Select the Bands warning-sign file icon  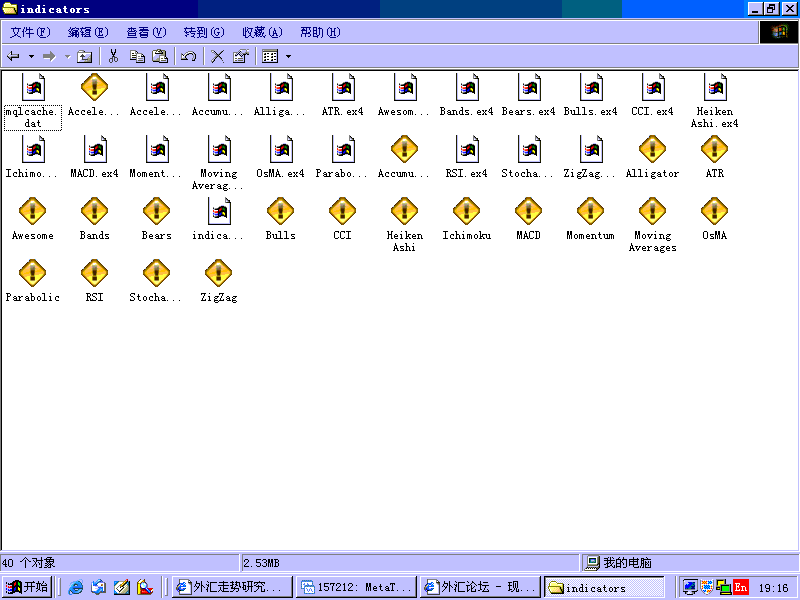pos(94,211)
